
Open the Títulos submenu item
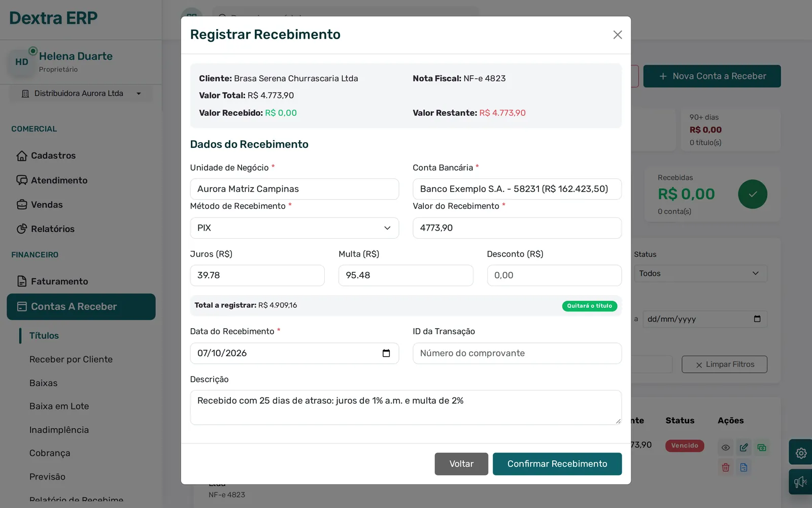(44, 336)
